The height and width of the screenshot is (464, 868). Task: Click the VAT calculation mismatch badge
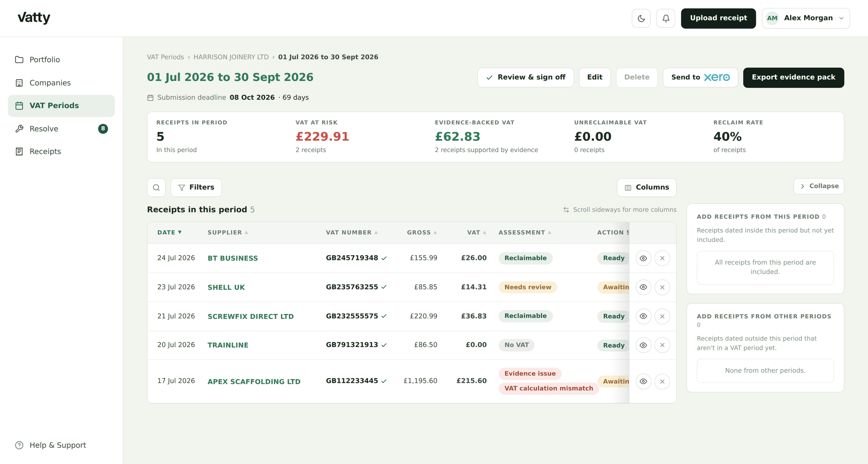(548, 389)
